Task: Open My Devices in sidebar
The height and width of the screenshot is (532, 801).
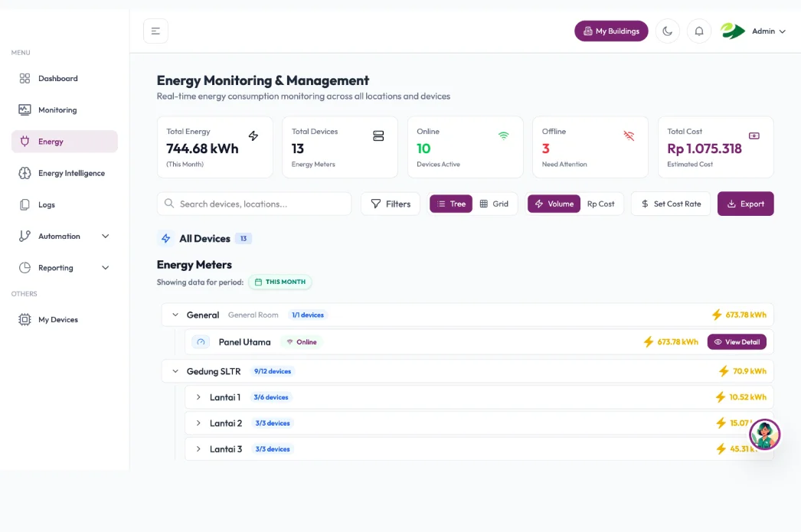Action: [x=64, y=320]
